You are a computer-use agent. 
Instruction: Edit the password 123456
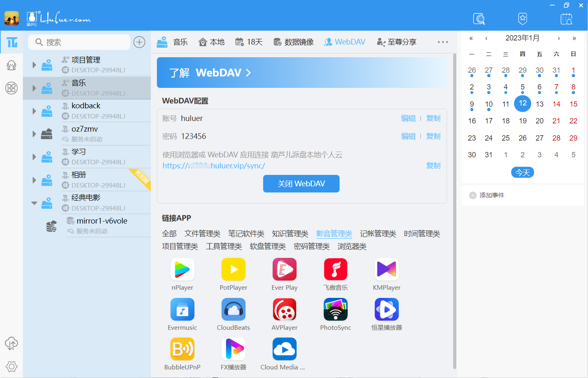[x=408, y=136]
